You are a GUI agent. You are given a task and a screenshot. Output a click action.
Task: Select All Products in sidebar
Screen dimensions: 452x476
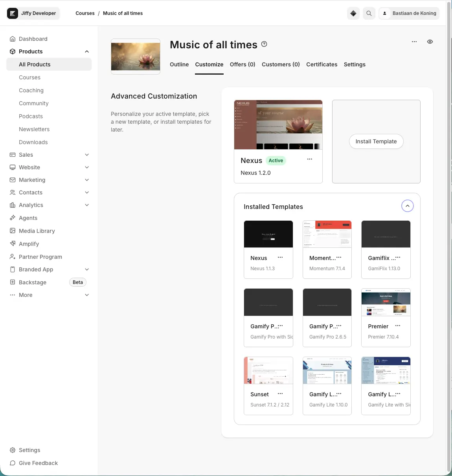click(x=49, y=64)
